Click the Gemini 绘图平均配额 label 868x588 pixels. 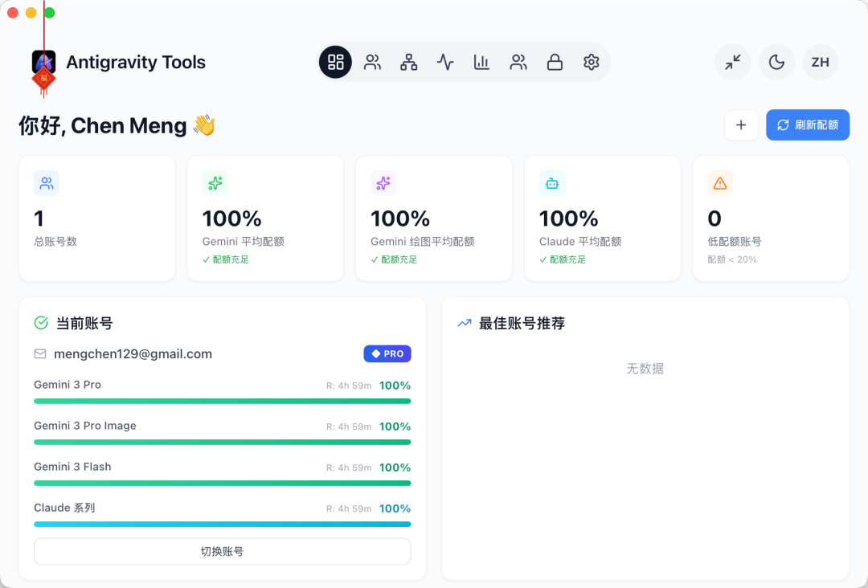click(x=423, y=242)
